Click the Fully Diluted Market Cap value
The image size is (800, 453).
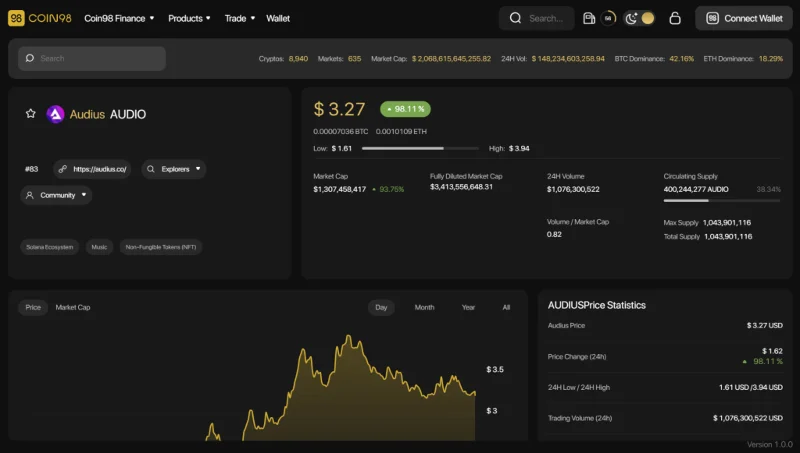pos(461,187)
